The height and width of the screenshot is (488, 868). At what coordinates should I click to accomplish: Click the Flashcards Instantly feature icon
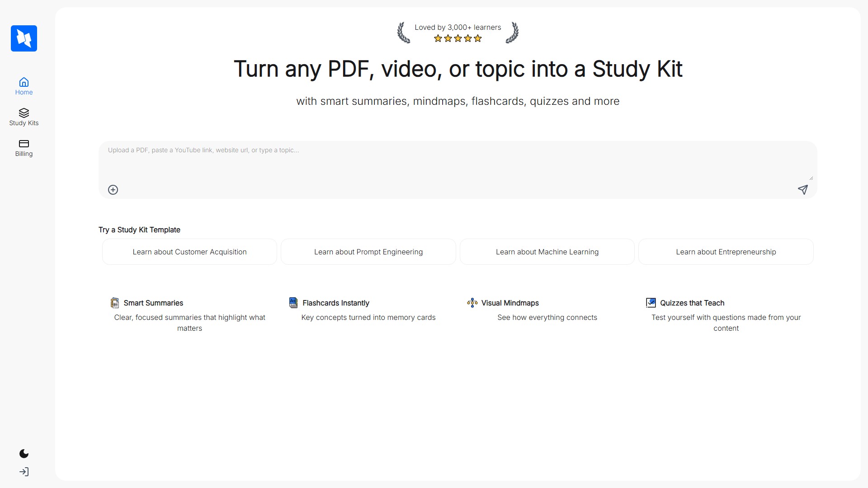point(293,303)
